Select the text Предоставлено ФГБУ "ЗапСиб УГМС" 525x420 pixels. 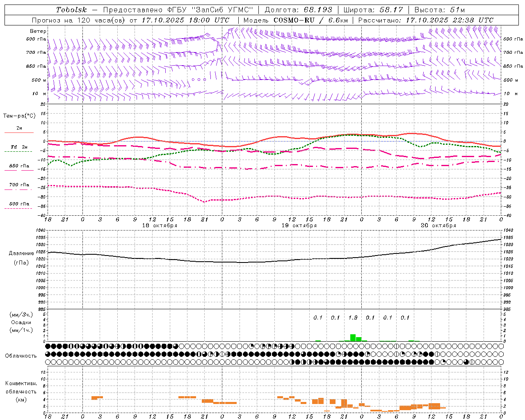click(178, 10)
